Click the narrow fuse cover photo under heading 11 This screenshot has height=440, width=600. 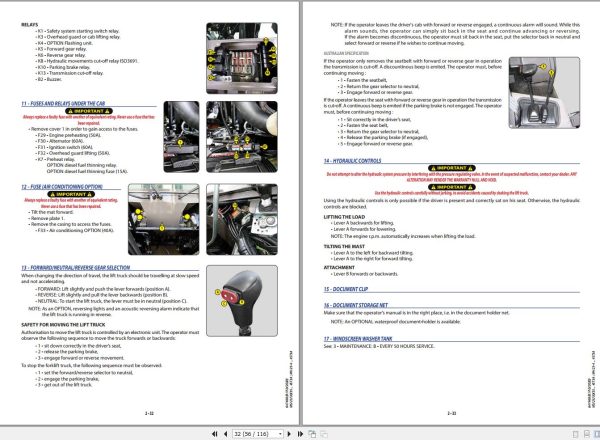click(181, 137)
